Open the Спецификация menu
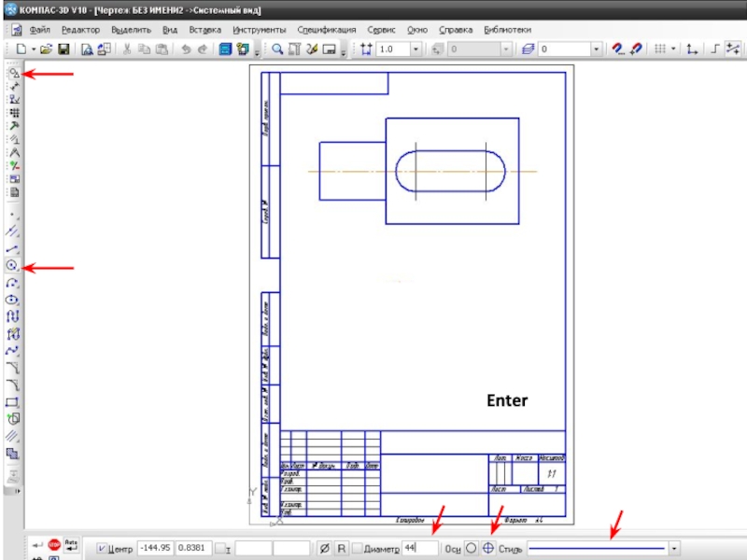747x560 pixels. point(326,30)
